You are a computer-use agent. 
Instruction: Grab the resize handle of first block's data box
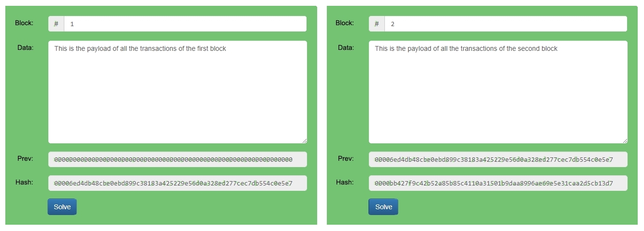coord(304,140)
